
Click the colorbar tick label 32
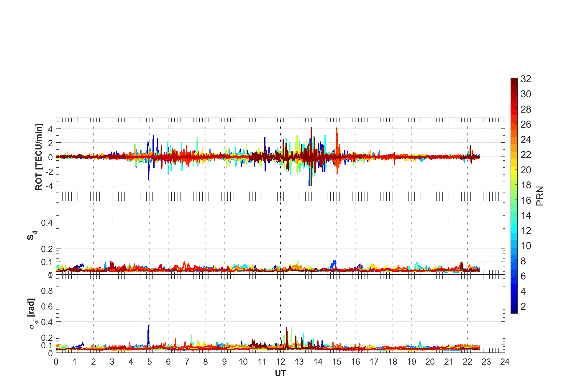[x=526, y=79]
